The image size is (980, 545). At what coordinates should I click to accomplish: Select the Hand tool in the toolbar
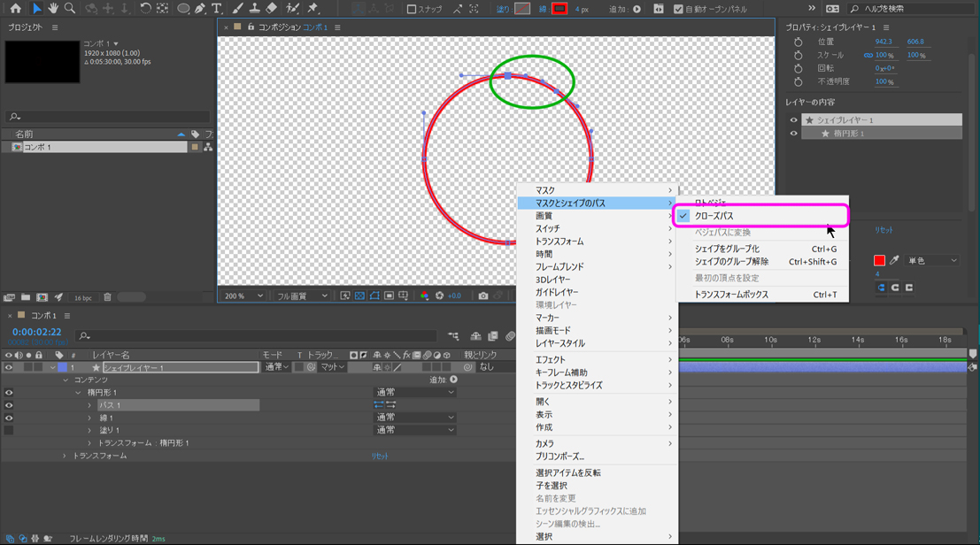coord(53,9)
